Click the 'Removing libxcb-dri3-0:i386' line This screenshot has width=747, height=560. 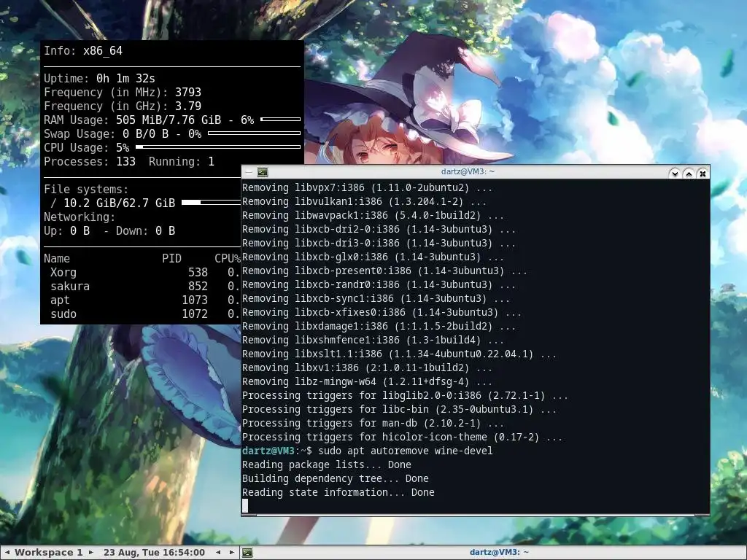[379, 243]
